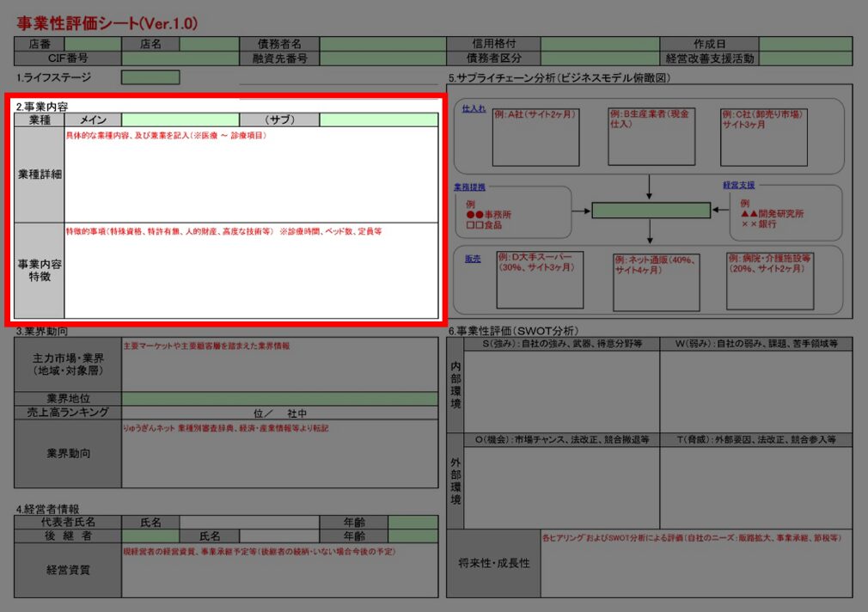Select the 代表者 年齢 green cell

tap(413, 523)
